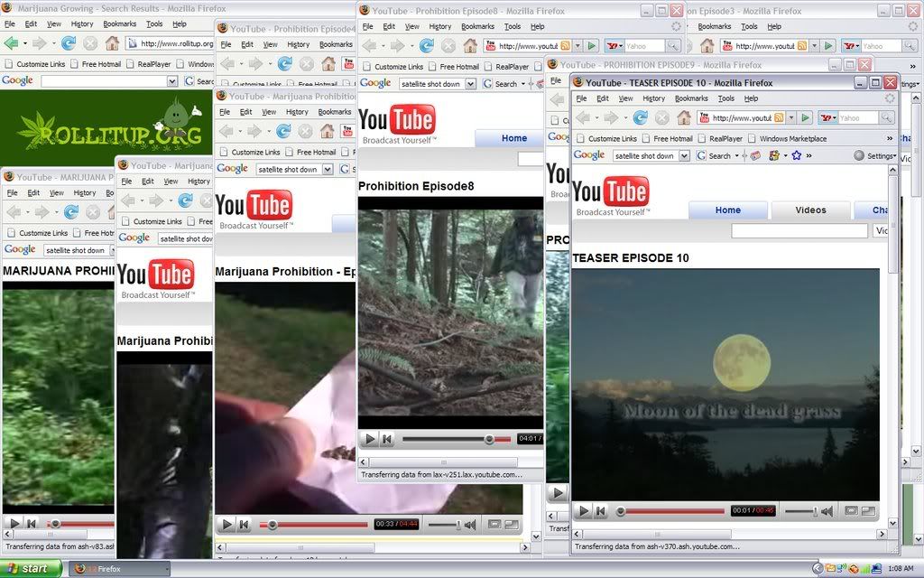Image resolution: width=924 pixels, height=578 pixels.
Task: Open History menu in TEASER EPISODE 10 window
Action: [653, 98]
